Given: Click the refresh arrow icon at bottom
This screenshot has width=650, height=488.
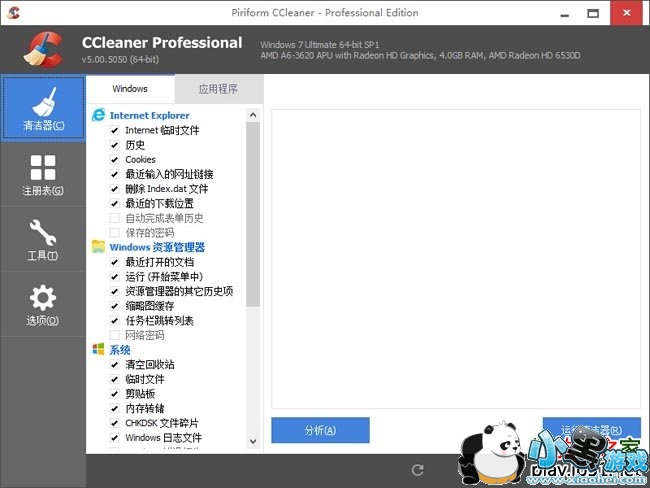Looking at the screenshot, I should tap(417, 470).
